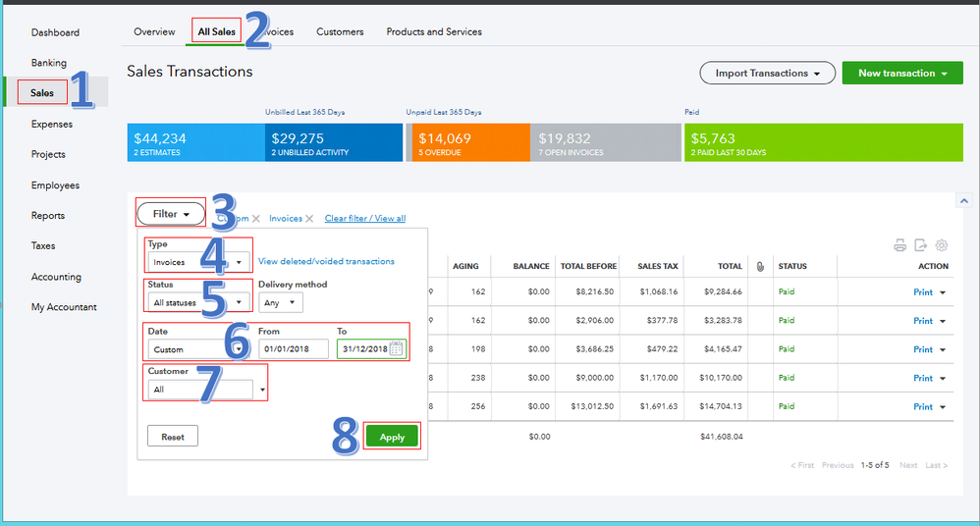This screenshot has width=980, height=526.
Task: Sort by the TOTAL BEFORE column header
Action: [x=588, y=266]
